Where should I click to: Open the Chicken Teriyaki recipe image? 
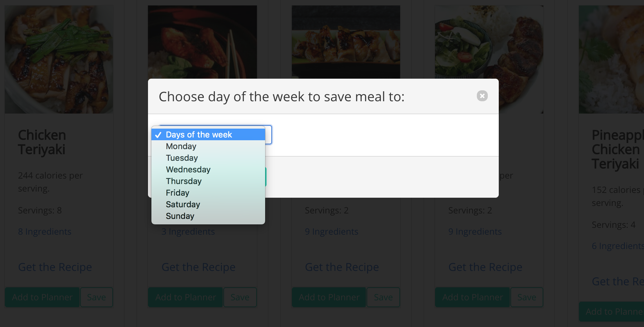tap(59, 59)
